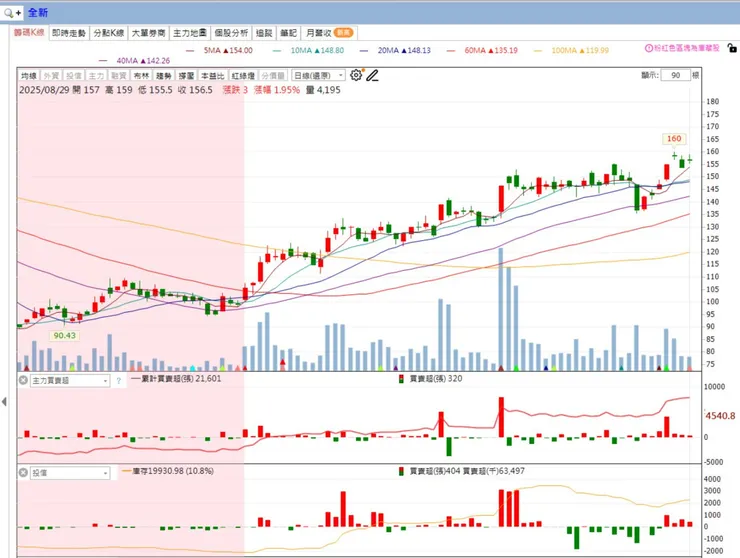Toggle 外資 foreign investor overlay

point(50,76)
